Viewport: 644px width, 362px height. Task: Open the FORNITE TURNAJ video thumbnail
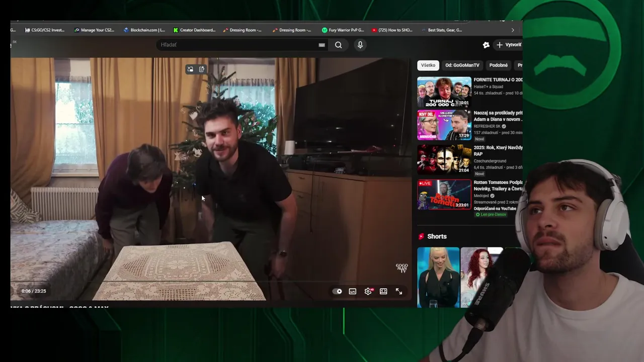[x=444, y=92]
